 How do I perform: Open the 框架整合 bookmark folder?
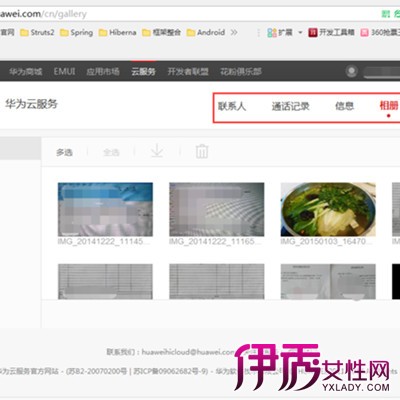[161, 32]
